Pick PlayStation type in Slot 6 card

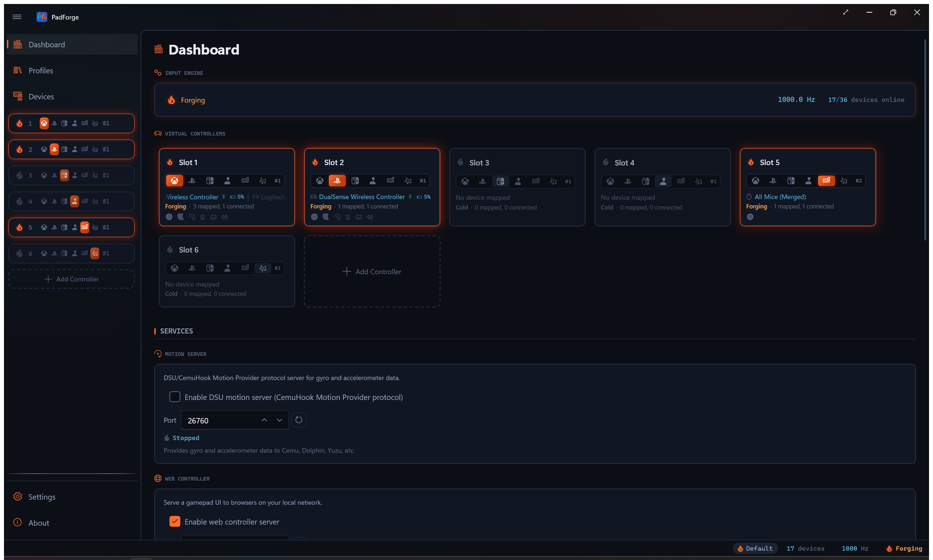pyautogui.click(x=192, y=268)
